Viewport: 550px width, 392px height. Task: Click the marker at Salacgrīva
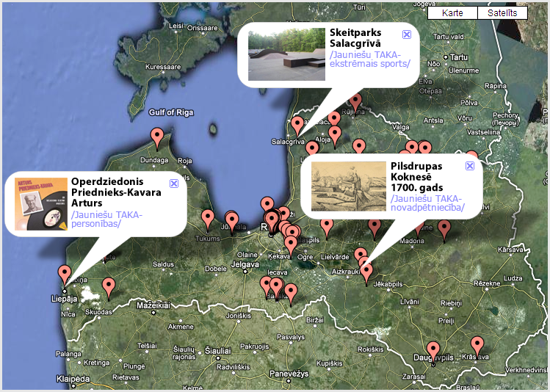(297, 125)
